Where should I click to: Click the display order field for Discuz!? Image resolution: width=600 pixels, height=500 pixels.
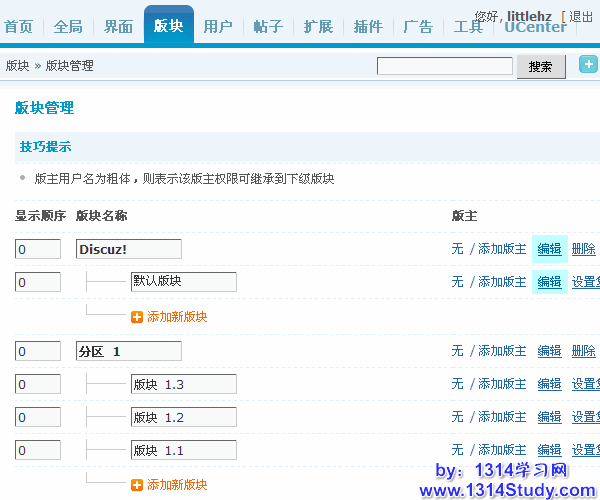click(x=38, y=249)
